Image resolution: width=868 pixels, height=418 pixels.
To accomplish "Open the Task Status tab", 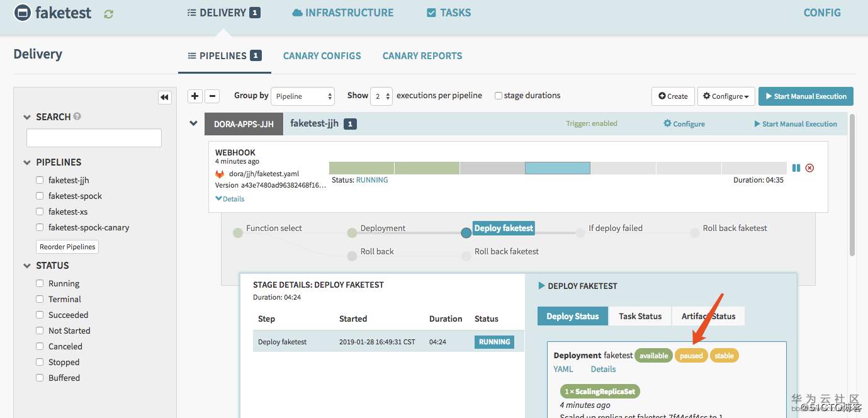I will pyautogui.click(x=640, y=316).
